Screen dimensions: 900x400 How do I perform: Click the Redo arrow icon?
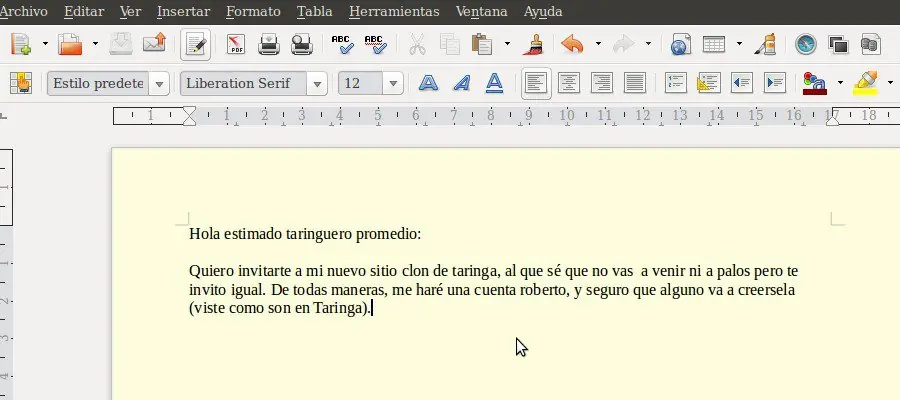point(623,44)
